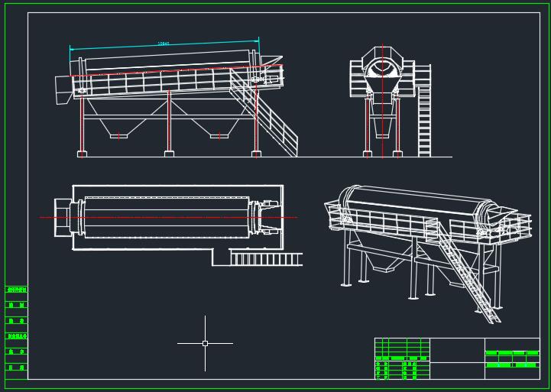This screenshot has width=551, height=392.
Task: Click the red horizontal centerline in the plan view
Action: [169, 218]
